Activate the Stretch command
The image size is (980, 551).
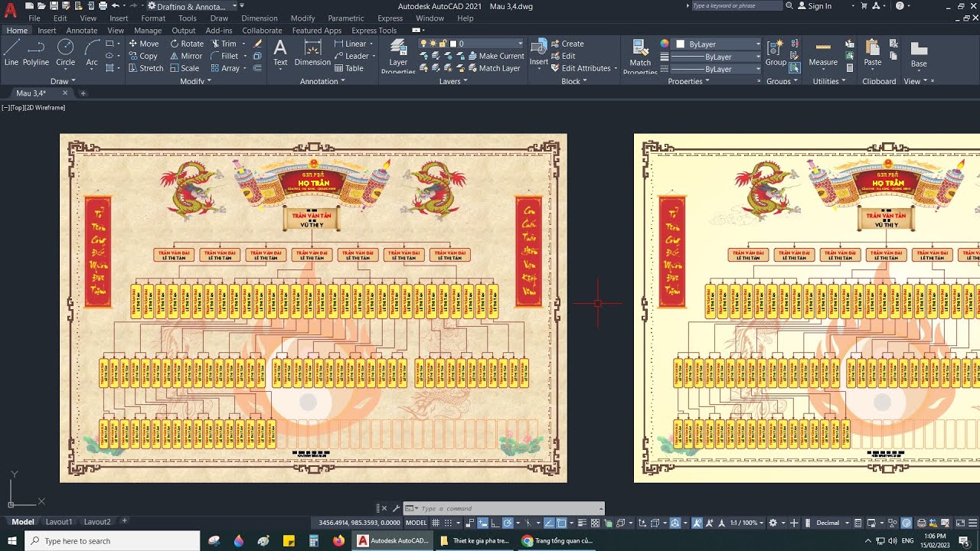coord(145,68)
